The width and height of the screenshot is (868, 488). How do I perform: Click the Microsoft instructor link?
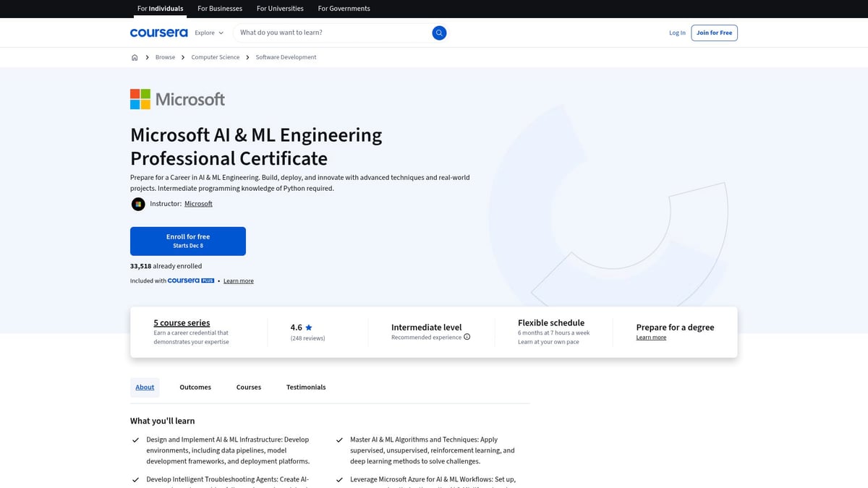(198, 204)
